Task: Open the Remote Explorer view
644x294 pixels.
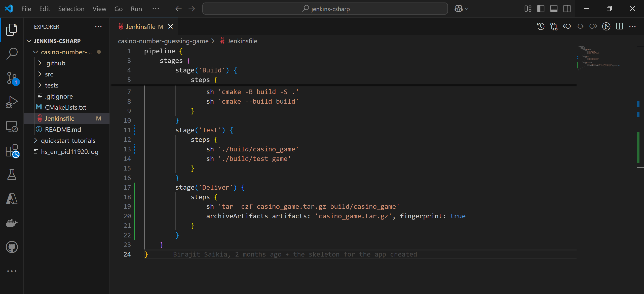Action: 12,127
